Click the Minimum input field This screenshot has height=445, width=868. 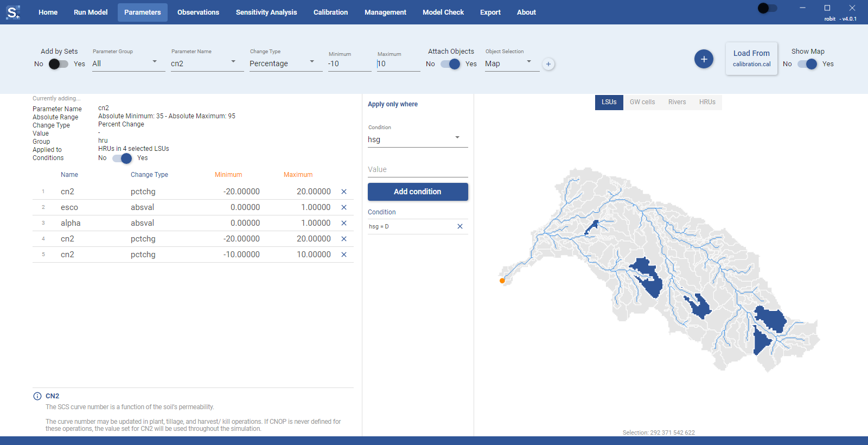pos(350,64)
